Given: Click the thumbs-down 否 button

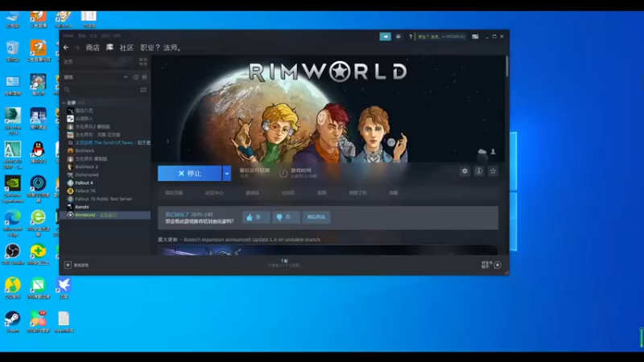Looking at the screenshot, I should coord(286,217).
